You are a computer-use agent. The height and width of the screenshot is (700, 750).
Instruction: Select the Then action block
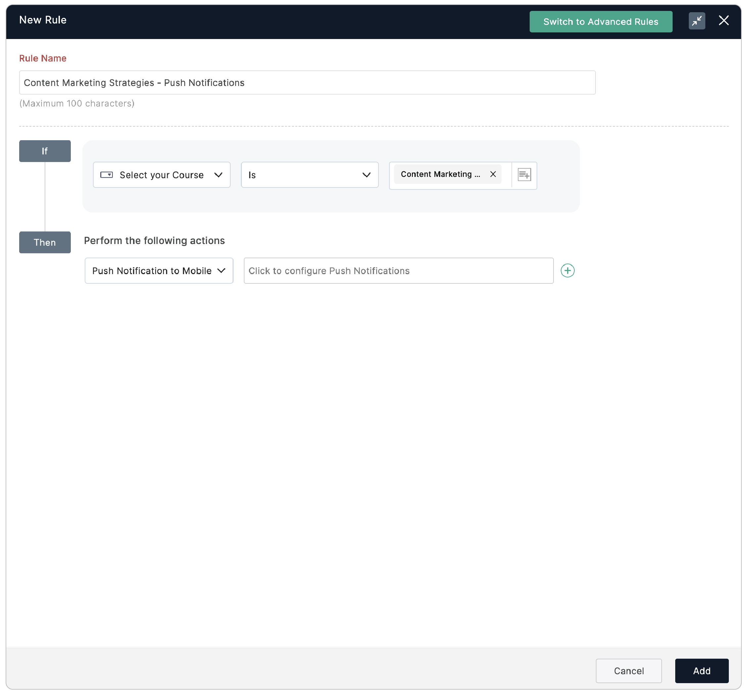pyautogui.click(x=45, y=242)
